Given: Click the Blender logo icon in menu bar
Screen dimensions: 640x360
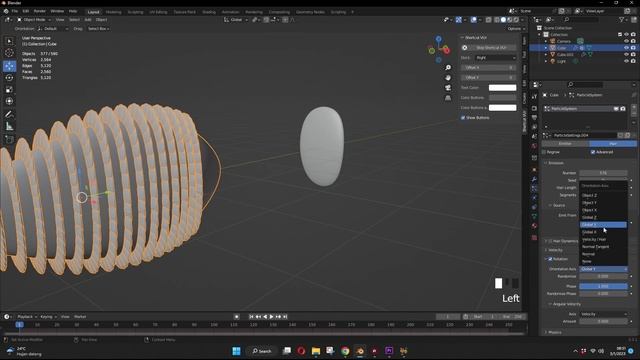Looking at the screenshot, I should click(6, 11).
